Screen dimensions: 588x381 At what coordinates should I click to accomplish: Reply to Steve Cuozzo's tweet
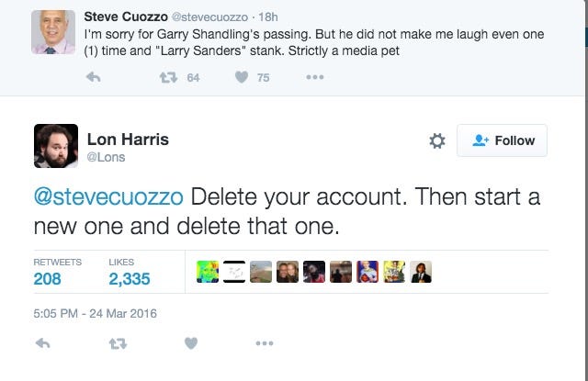click(x=94, y=77)
